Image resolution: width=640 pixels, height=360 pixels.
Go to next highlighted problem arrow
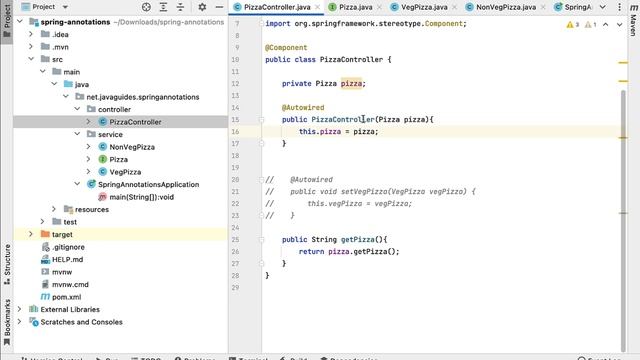(619, 24)
